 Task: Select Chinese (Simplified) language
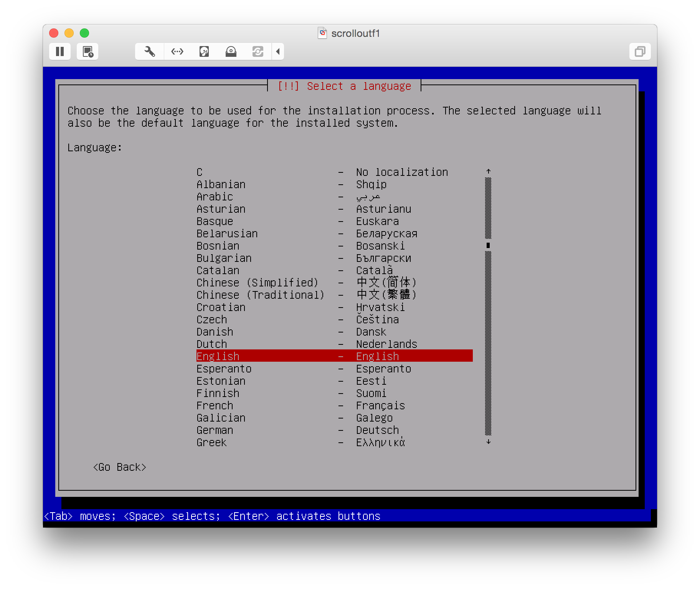click(x=334, y=283)
